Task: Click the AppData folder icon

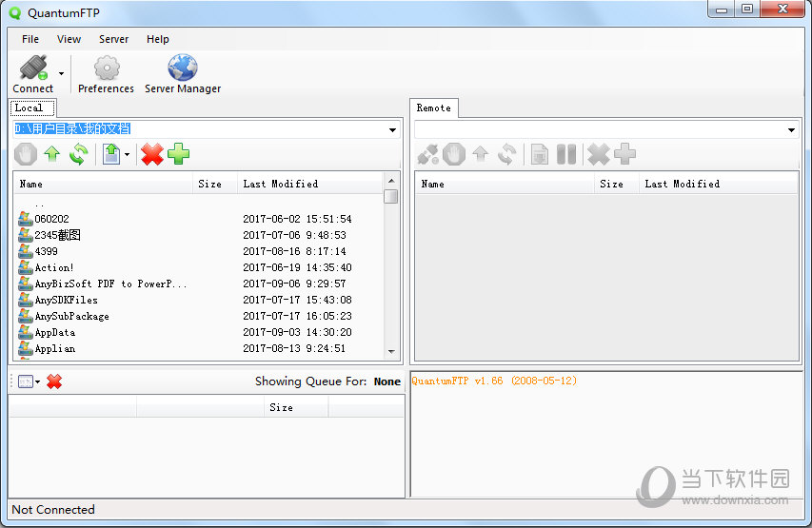Action: coord(26,332)
